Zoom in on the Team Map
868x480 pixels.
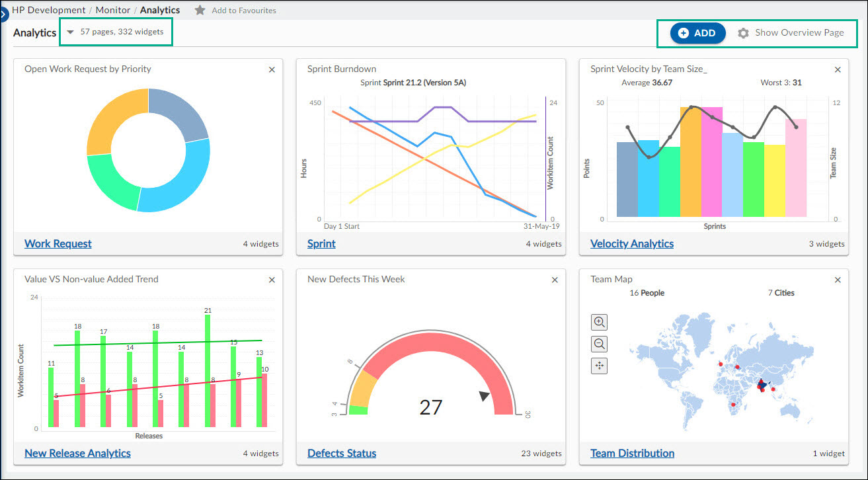point(599,322)
